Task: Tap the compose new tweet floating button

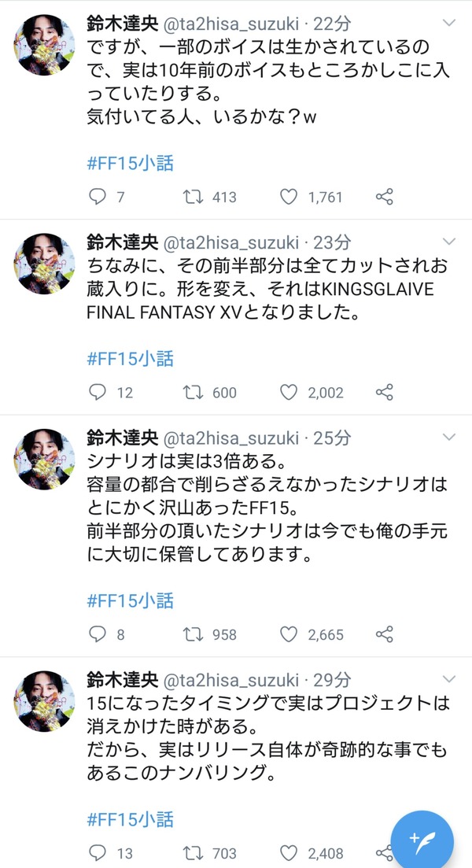Action: (x=422, y=837)
